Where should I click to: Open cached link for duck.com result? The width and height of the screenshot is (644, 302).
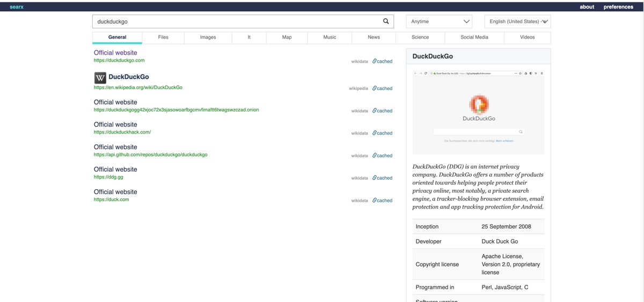pyautogui.click(x=383, y=201)
